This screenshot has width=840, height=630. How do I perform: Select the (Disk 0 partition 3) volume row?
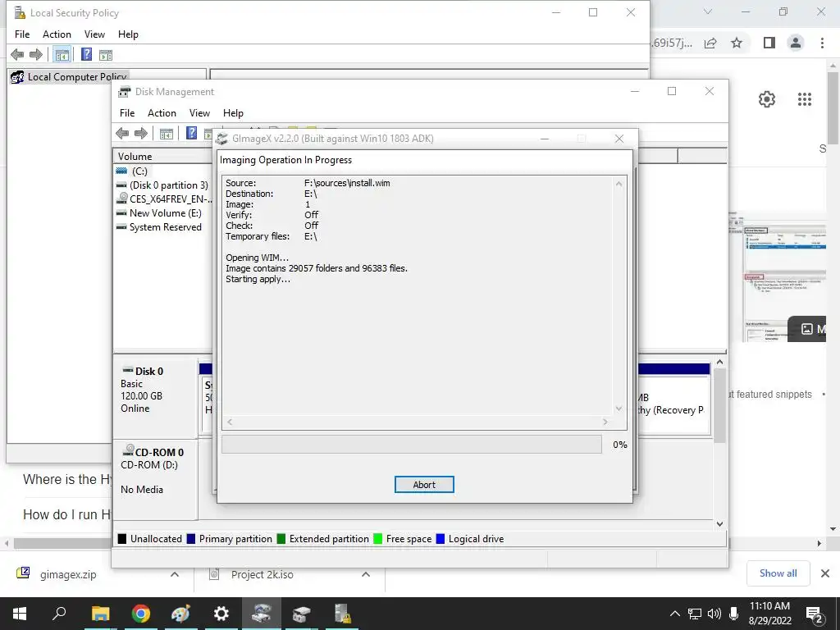163,185
